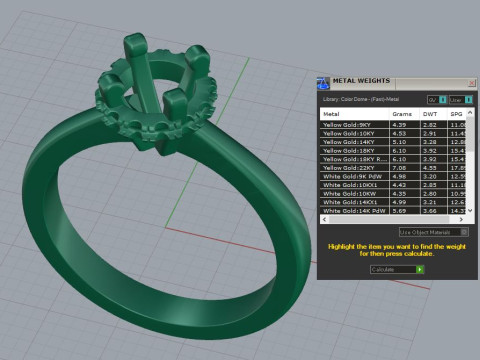Screen dimensions: 480x360
Task: Enable Use Object Materials option
Action: point(433,232)
